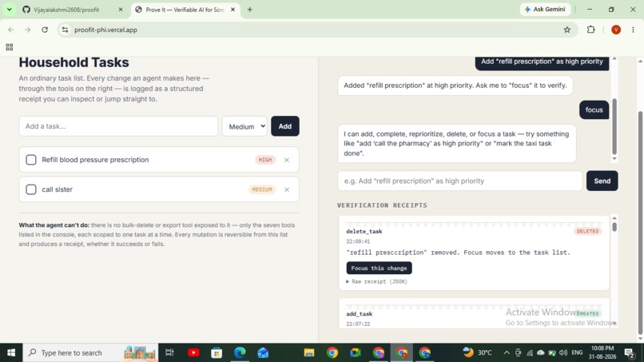
Task: Click the add_task receipt title
Action: [x=359, y=314]
